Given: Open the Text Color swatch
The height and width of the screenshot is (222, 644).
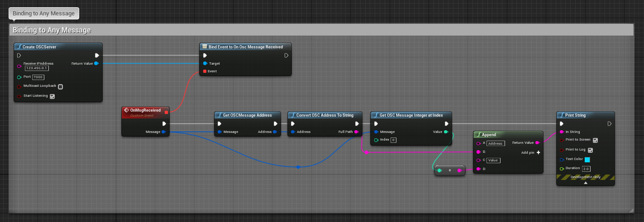Looking at the screenshot, I should click(587, 160).
